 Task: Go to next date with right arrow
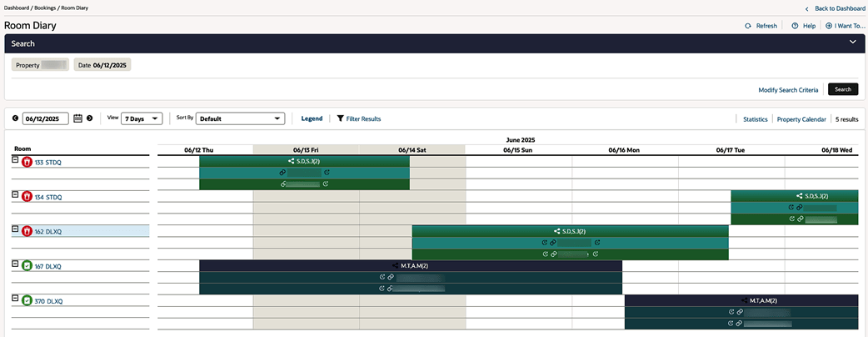coord(90,118)
